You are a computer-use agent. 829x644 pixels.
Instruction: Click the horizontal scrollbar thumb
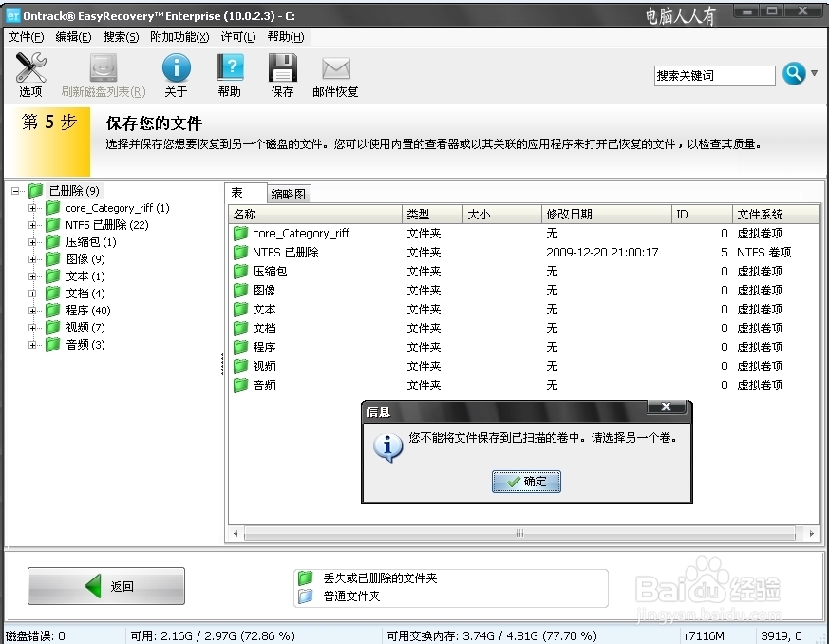click(x=519, y=533)
